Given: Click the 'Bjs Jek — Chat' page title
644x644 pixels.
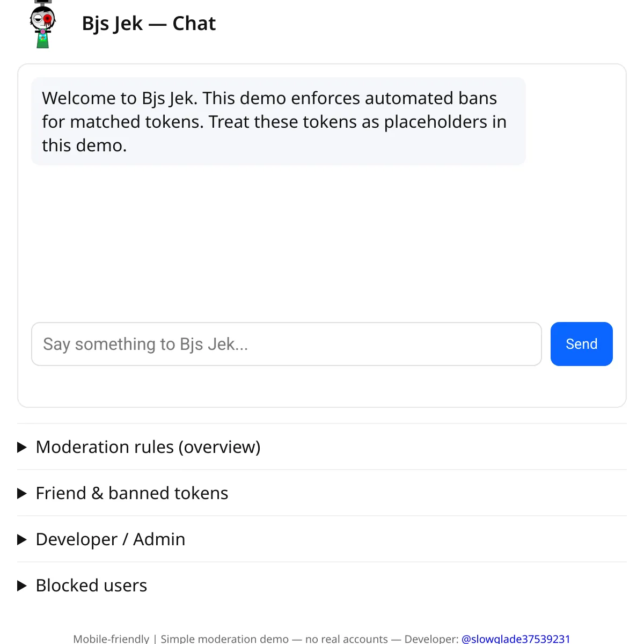Looking at the screenshot, I should [x=149, y=24].
